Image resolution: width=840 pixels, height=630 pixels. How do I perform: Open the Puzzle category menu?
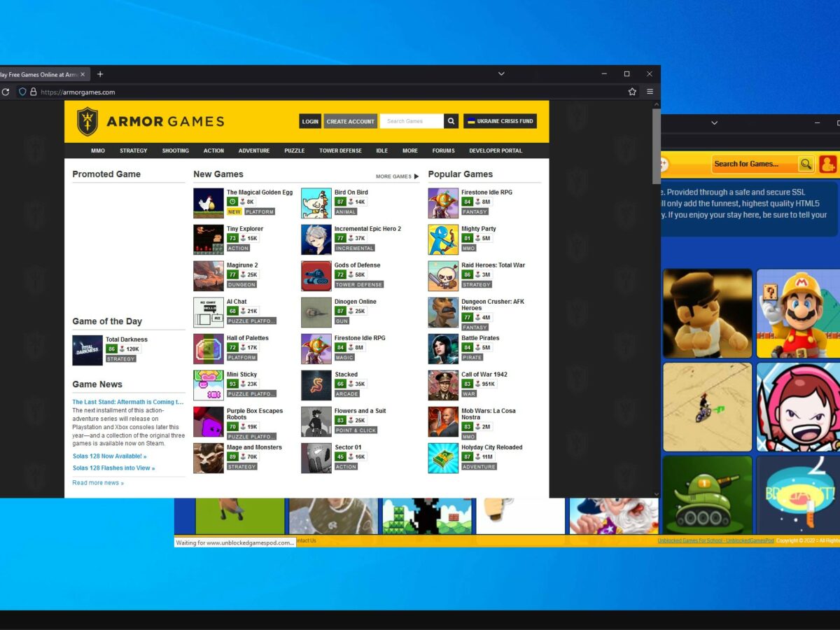point(295,150)
